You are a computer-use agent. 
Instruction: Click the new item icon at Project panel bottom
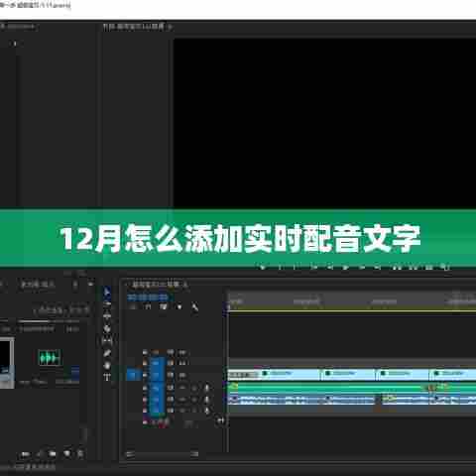coord(67,453)
